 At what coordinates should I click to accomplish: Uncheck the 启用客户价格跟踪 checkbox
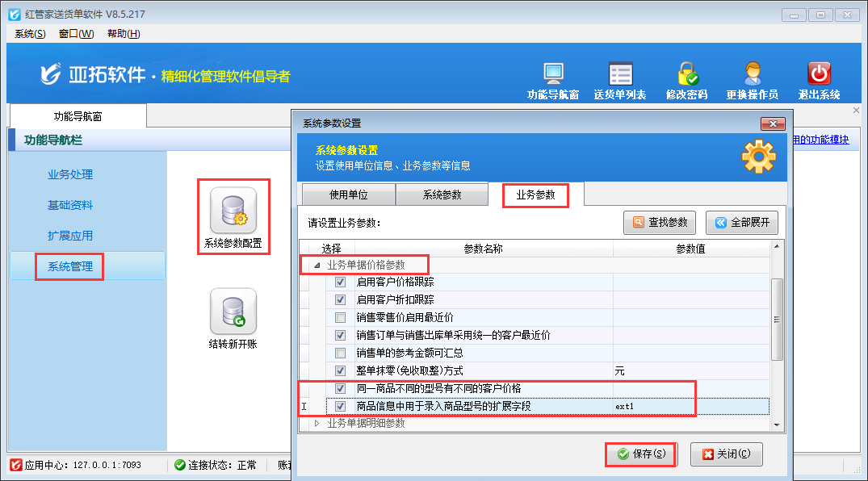click(340, 282)
